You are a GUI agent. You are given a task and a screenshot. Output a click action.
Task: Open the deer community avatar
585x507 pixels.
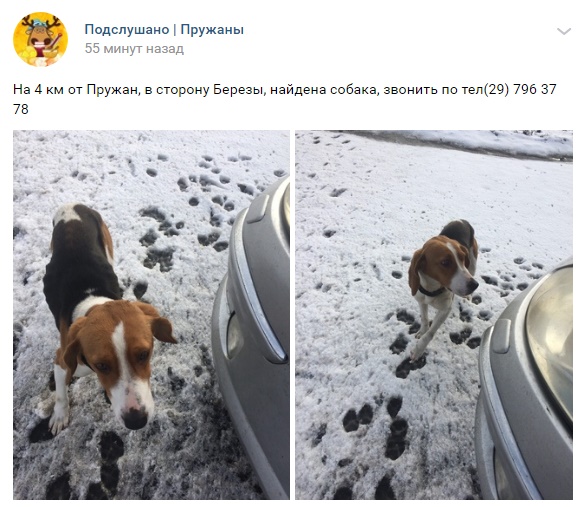[40, 39]
